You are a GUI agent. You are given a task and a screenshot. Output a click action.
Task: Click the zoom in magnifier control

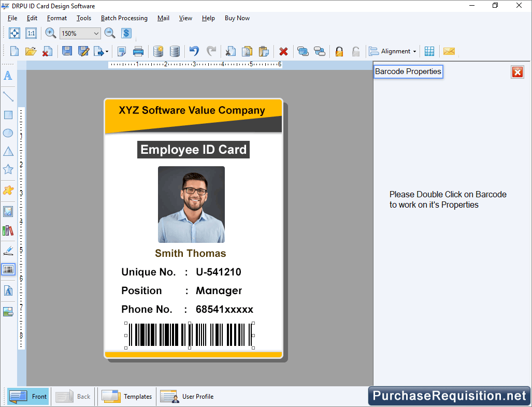coord(50,33)
